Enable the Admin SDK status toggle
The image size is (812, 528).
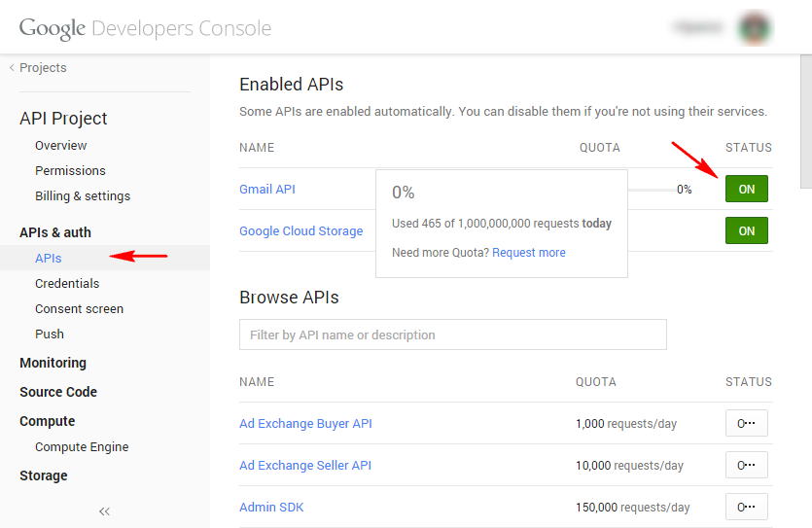click(x=746, y=508)
